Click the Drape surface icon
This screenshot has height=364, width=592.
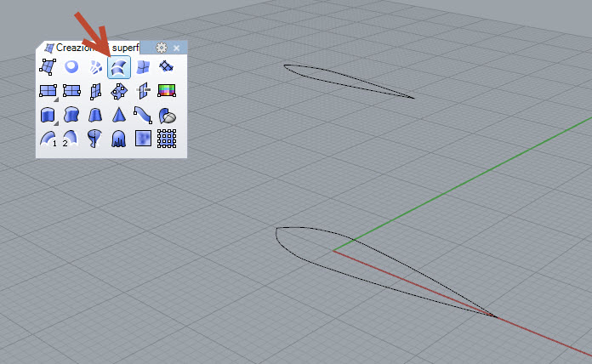119,139
